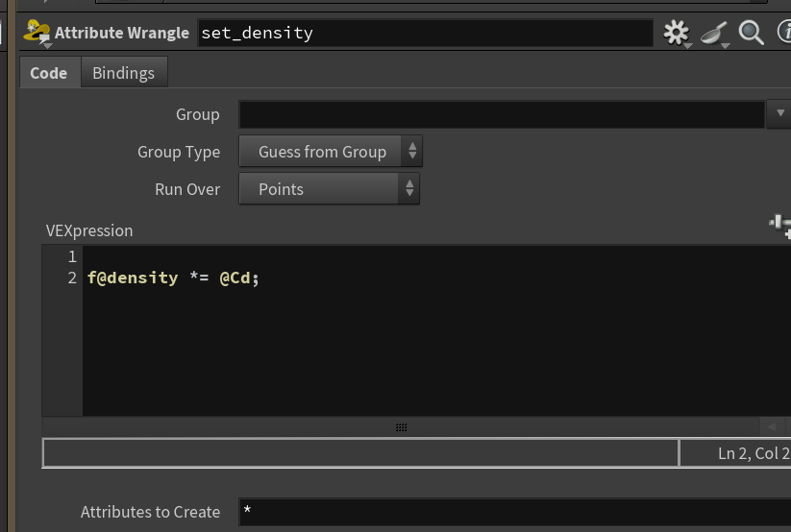Place cursor on the f@density code line

[173, 278]
